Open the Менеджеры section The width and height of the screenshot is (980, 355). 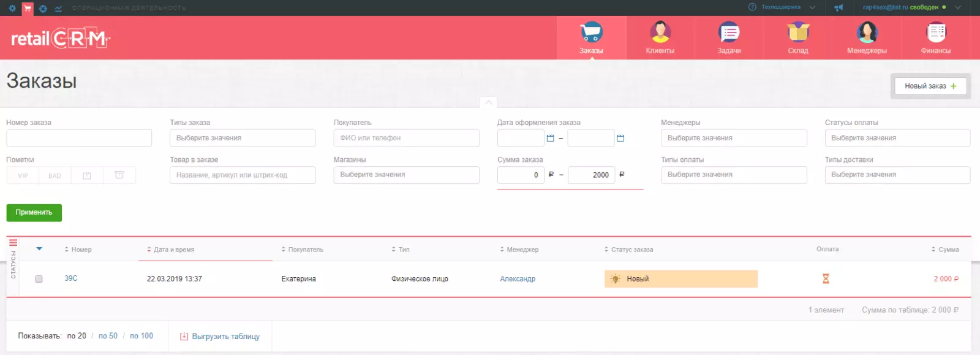coord(867,37)
